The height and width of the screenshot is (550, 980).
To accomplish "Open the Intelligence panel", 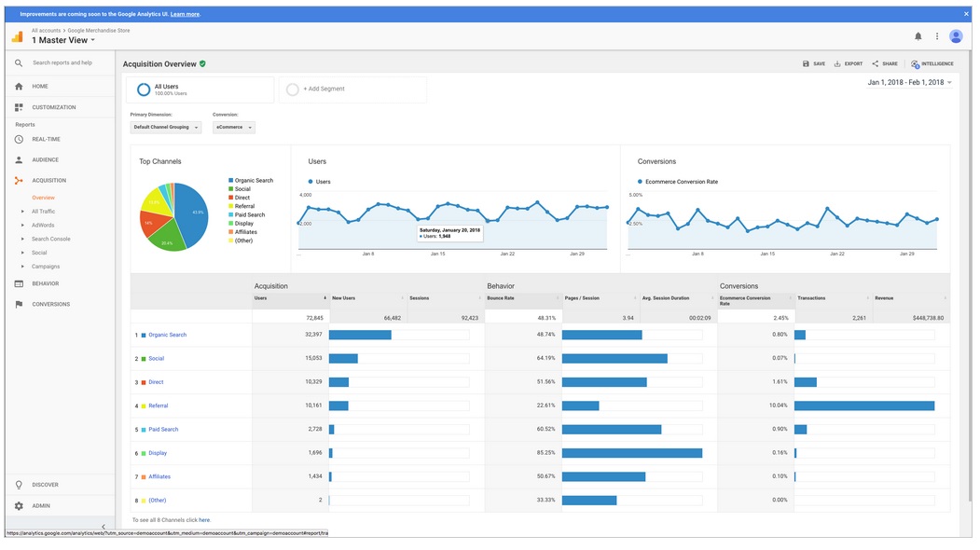I will coord(932,64).
